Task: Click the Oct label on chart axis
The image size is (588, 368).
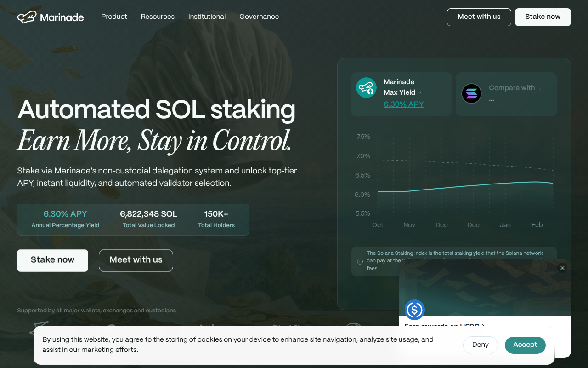Action: click(x=378, y=225)
